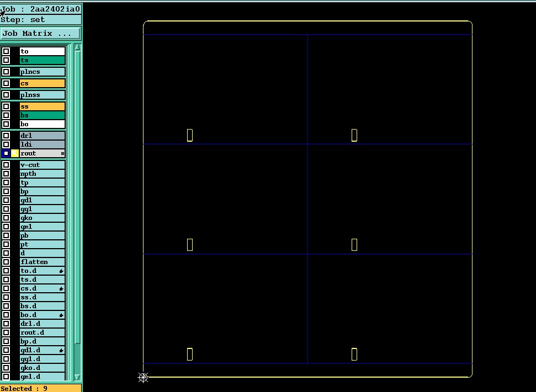Click the layer list vertical scrollbar thumb
This screenshot has height=392, width=536.
point(78,198)
